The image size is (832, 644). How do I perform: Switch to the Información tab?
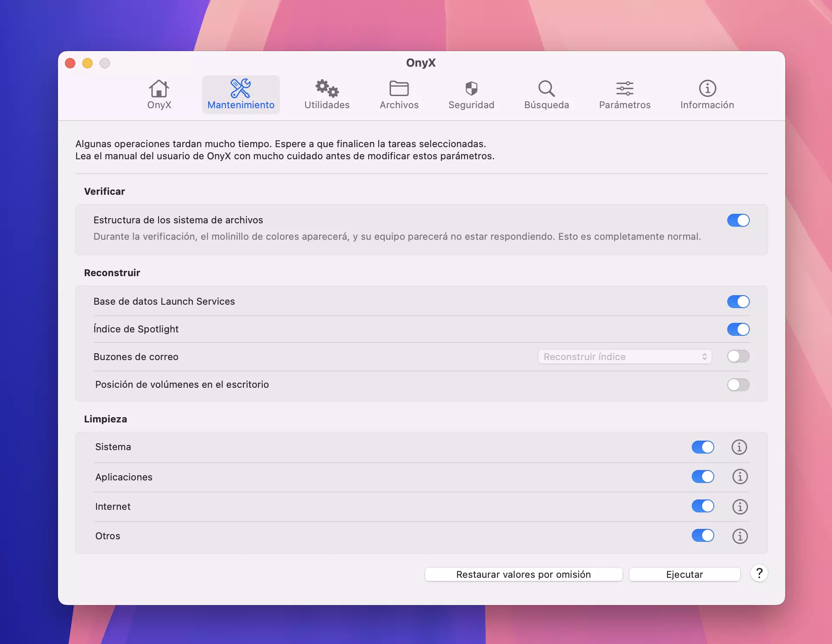pyautogui.click(x=707, y=95)
